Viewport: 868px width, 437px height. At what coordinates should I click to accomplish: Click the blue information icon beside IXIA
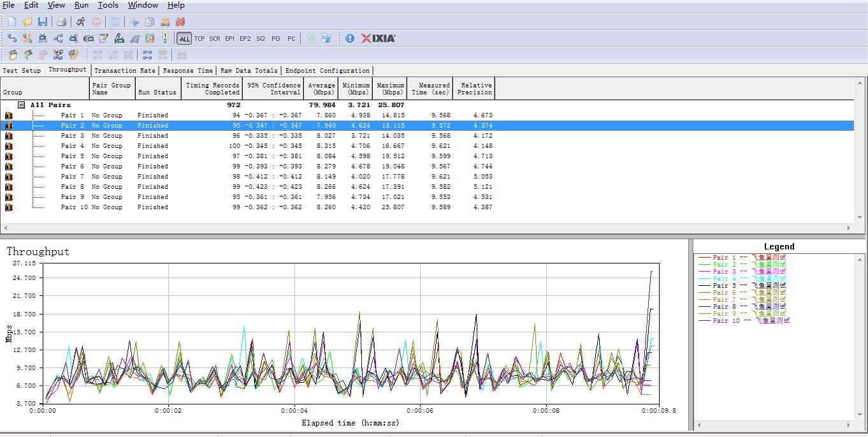[350, 38]
